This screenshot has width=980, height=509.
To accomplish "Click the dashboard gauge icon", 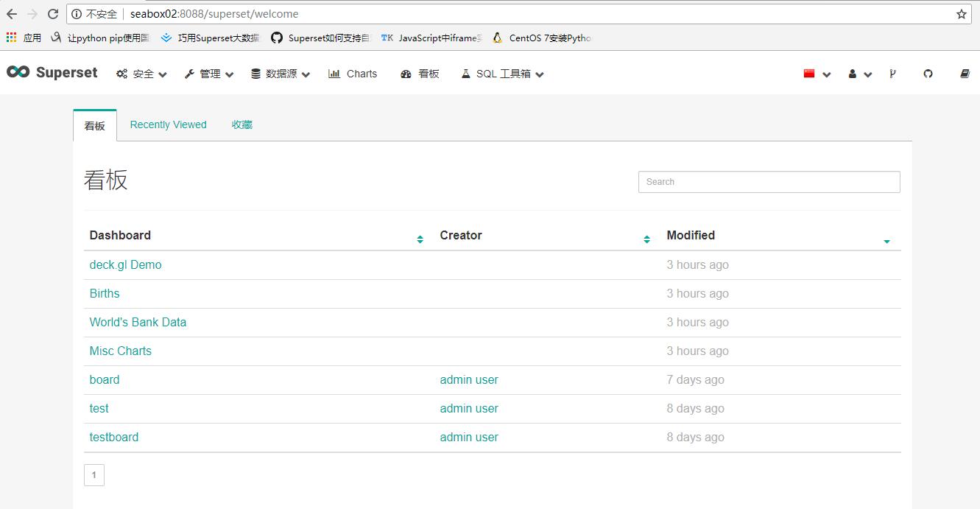I will coord(406,74).
